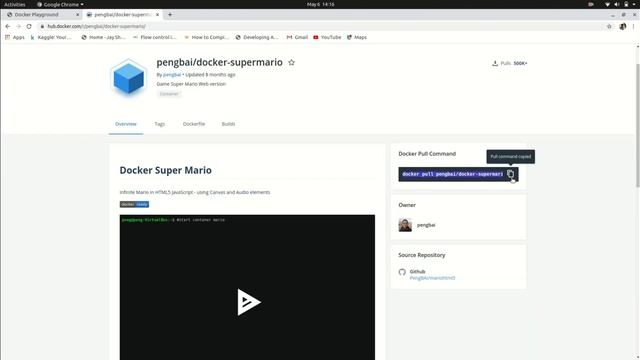The height and width of the screenshot is (360, 640).
Task: Open the Developing A... bookmark
Action: pos(257,37)
